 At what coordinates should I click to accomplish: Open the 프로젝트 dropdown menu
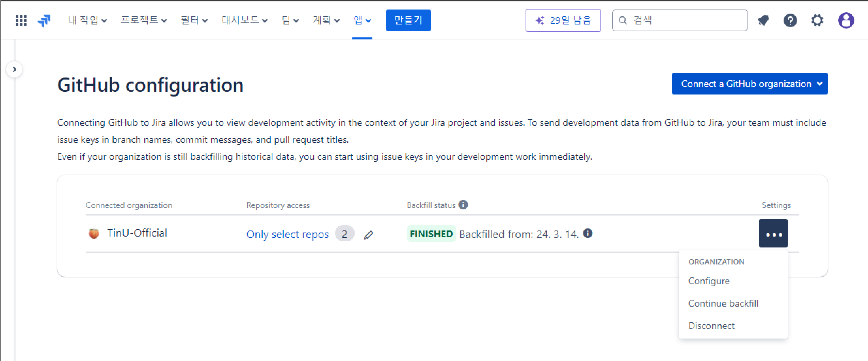(x=144, y=20)
